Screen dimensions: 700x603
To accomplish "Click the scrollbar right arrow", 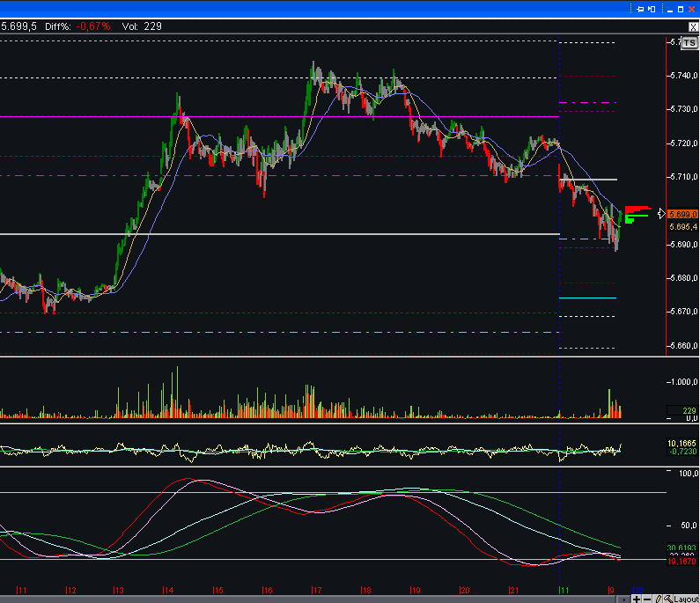I will pyautogui.click(x=624, y=599).
